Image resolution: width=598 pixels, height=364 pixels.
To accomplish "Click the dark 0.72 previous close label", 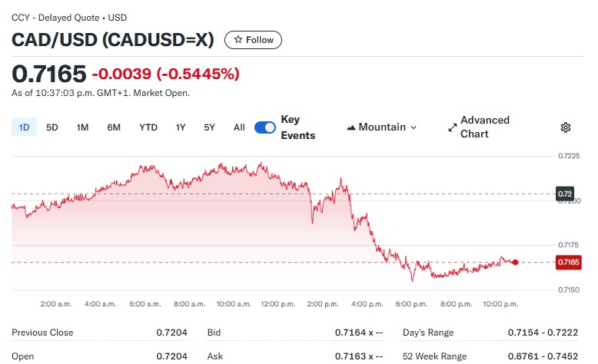I will point(564,194).
